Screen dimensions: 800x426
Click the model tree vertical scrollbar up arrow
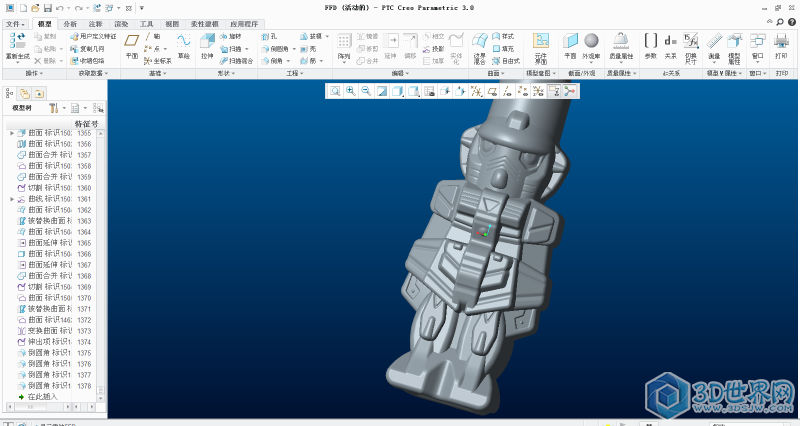coord(101,133)
